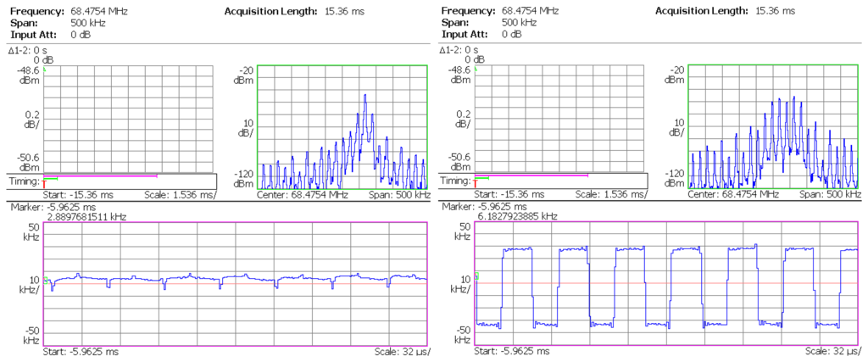Click the Acquisition Length 15.36 ms value in the right header
The width and height of the screenshot is (868, 362).
[x=776, y=10]
